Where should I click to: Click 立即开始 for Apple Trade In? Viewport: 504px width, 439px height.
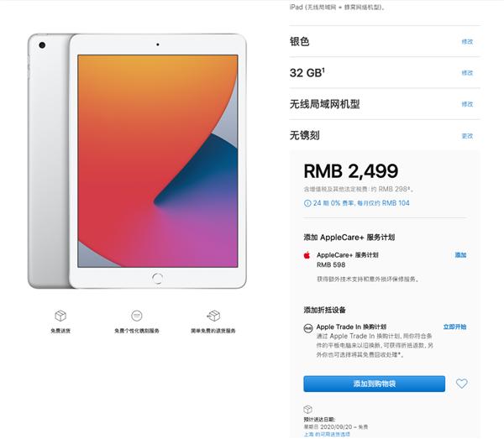pyautogui.click(x=454, y=327)
